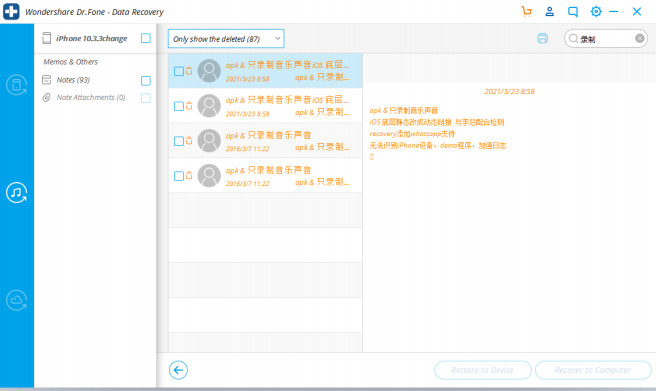Screen dimensions: 656x391
Task: Open the user account icon
Action: point(550,12)
